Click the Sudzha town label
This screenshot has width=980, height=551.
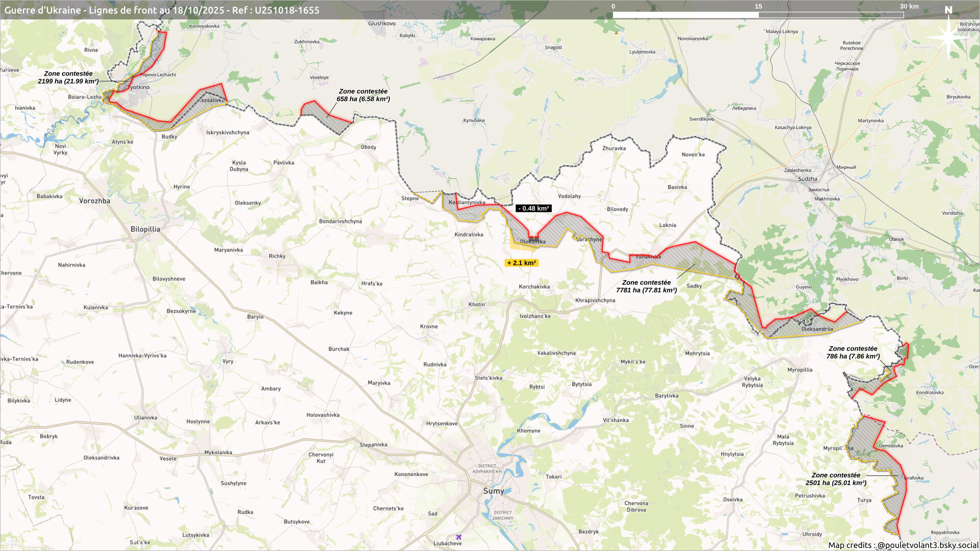(x=807, y=179)
